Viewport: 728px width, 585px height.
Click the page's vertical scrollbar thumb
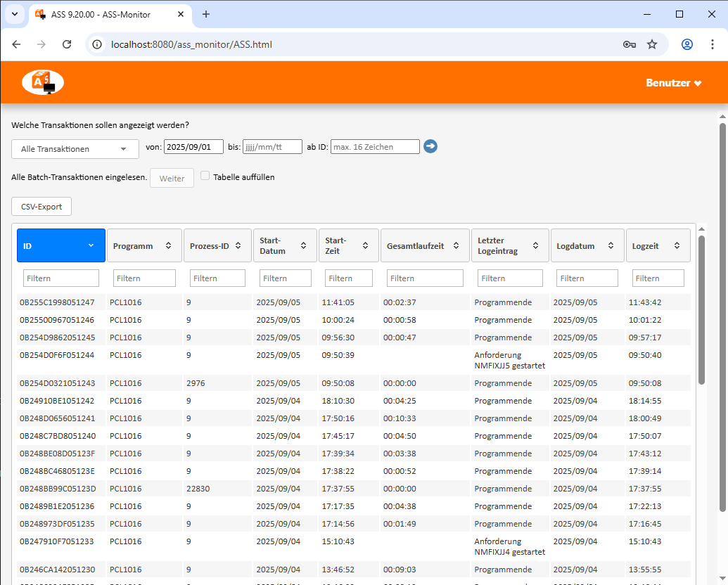coord(722,318)
